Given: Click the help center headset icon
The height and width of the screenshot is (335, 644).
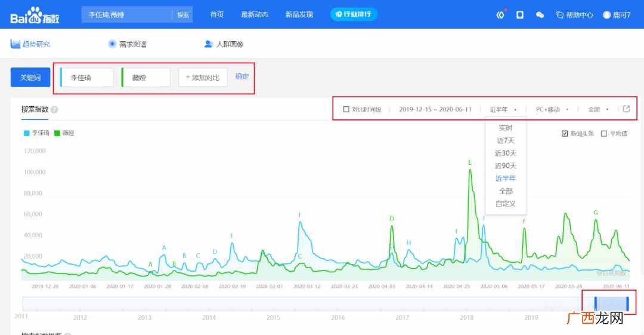Looking at the screenshot, I should tap(559, 15).
